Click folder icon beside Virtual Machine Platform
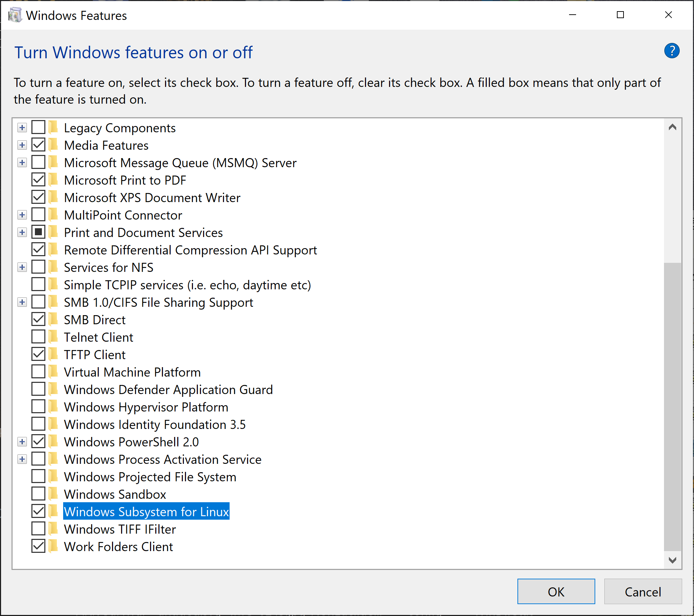The height and width of the screenshot is (616, 694). tap(53, 372)
